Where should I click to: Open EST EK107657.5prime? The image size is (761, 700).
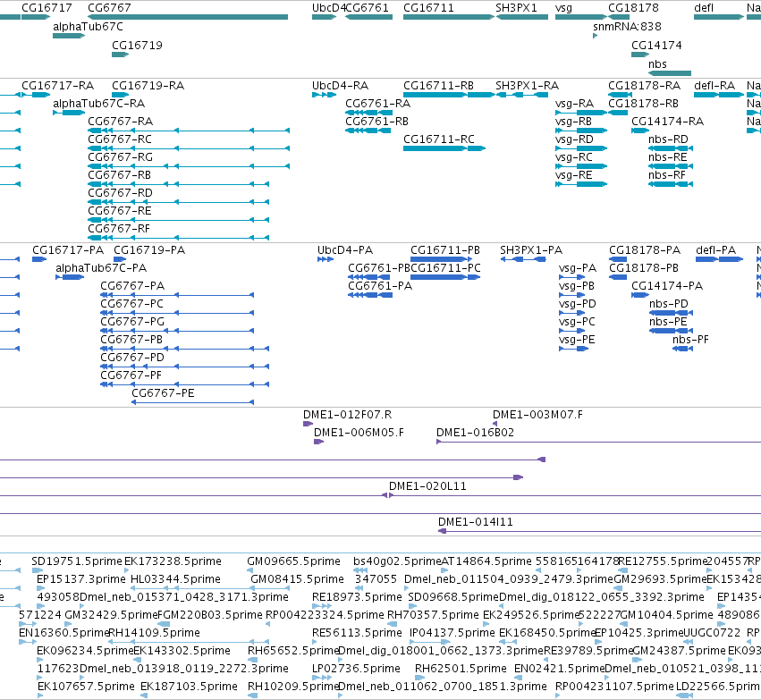86,687
